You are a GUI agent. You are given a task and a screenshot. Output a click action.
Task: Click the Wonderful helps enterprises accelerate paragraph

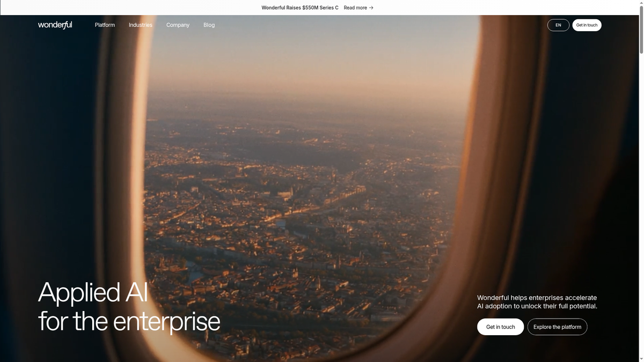click(537, 302)
